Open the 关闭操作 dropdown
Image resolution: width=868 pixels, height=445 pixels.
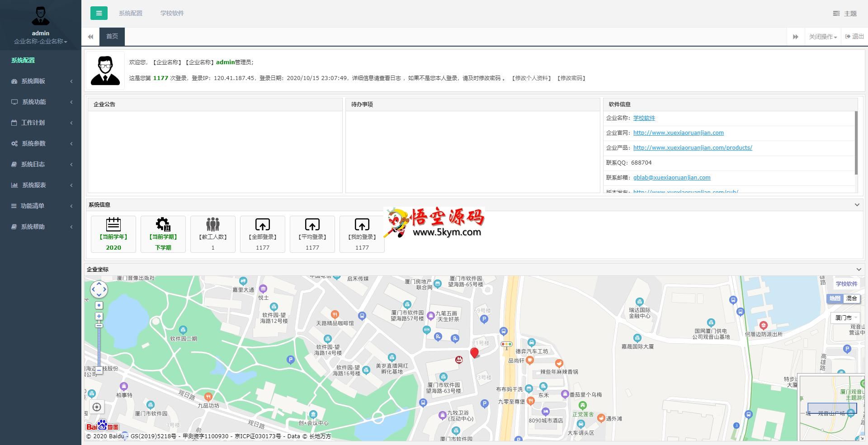click(x=823, y=37)
